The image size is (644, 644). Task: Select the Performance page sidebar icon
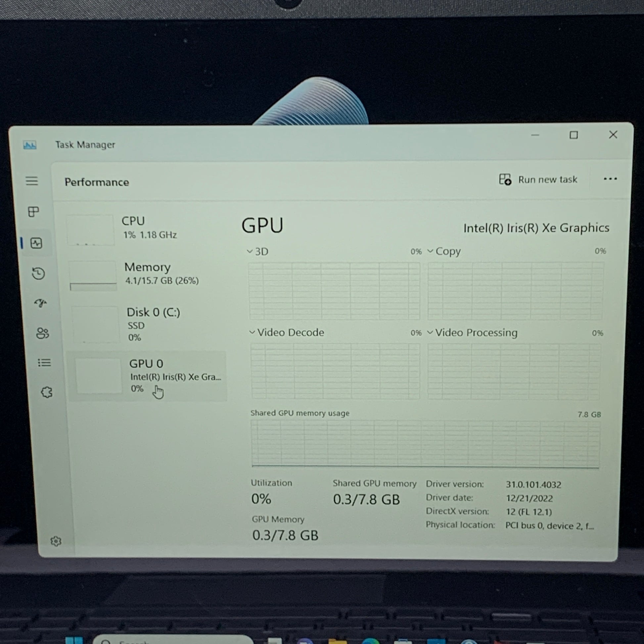(x=36, y=243)
